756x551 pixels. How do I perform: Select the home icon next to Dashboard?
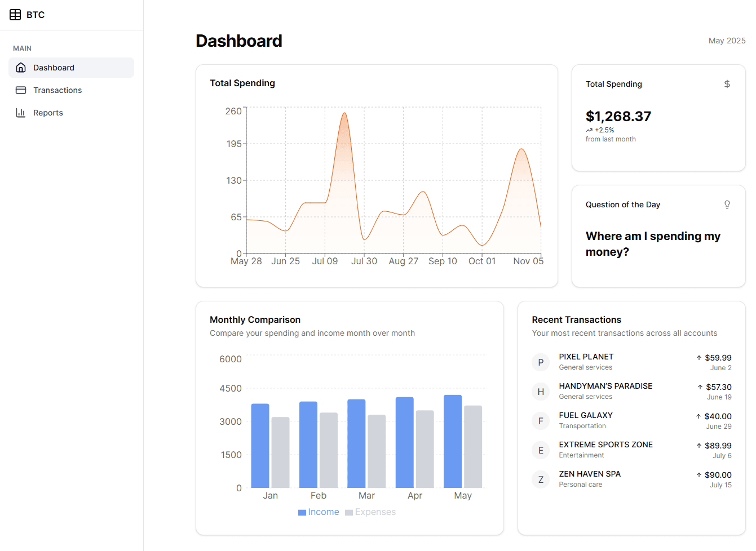(21, 67)
